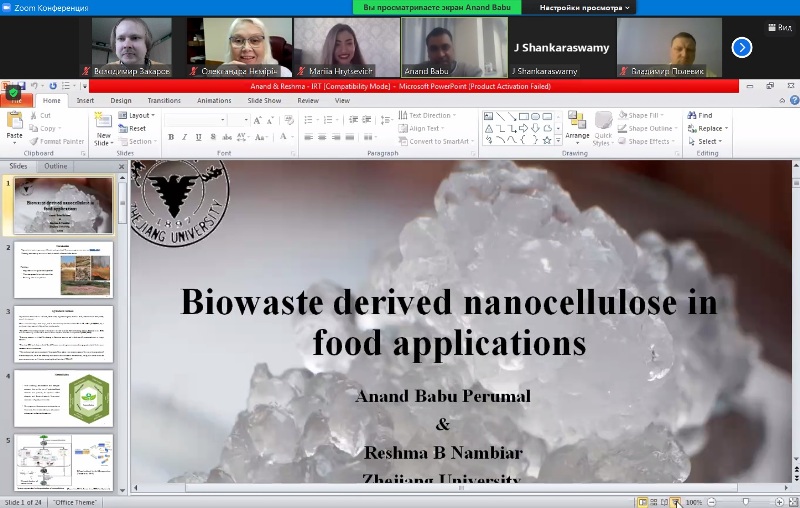The width and height of the screenshot is (800, 508).
Task: Click the Zoom Вид layout button
Action: pos(780,28)
